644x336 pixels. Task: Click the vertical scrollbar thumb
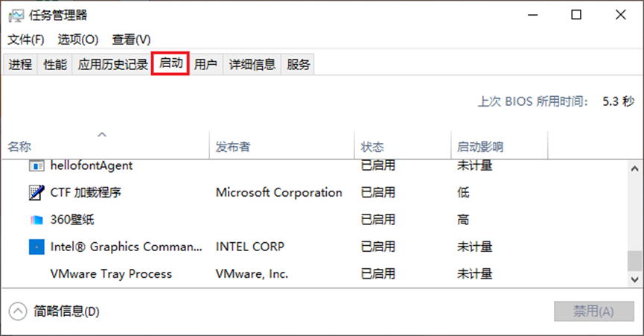634,261
